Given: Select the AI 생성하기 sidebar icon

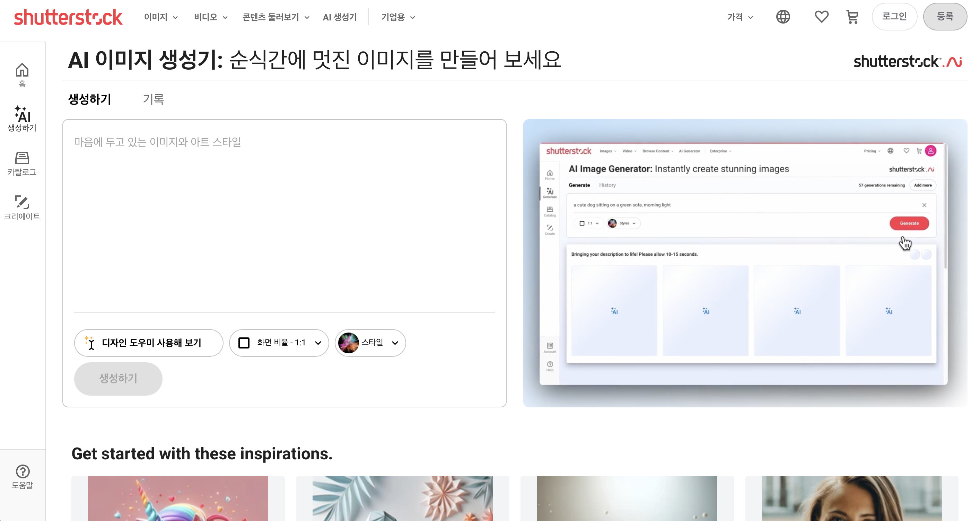Looking at the screenshot, I should 22,120.
